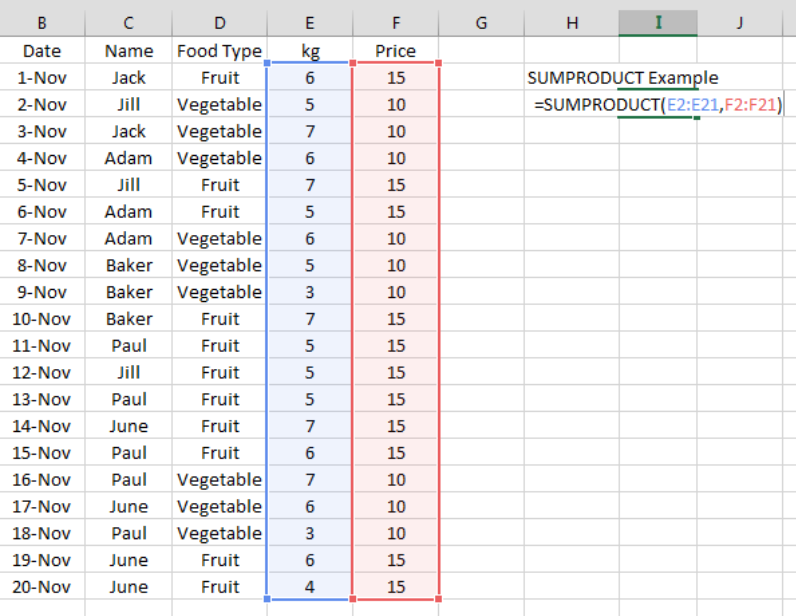Select the SUMPRODUCT Example title cell
Image resolution: width=796 pixels, height=616 pixels.
coord(622,78)
